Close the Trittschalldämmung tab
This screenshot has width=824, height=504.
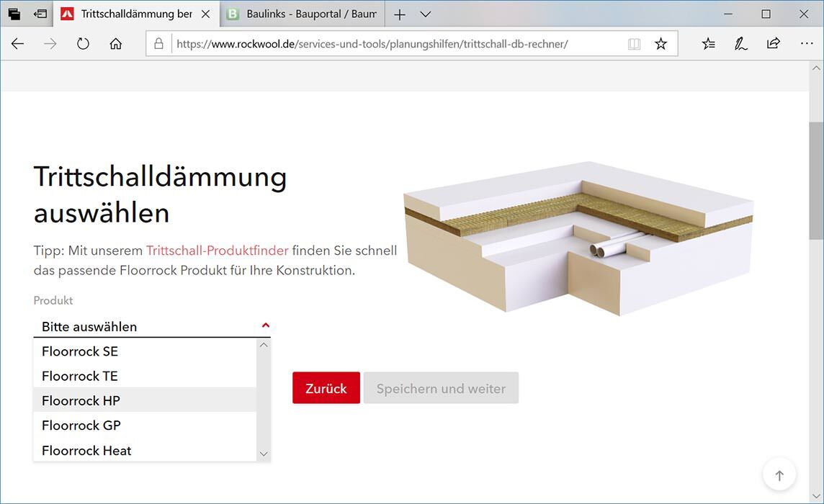(205, 14)
